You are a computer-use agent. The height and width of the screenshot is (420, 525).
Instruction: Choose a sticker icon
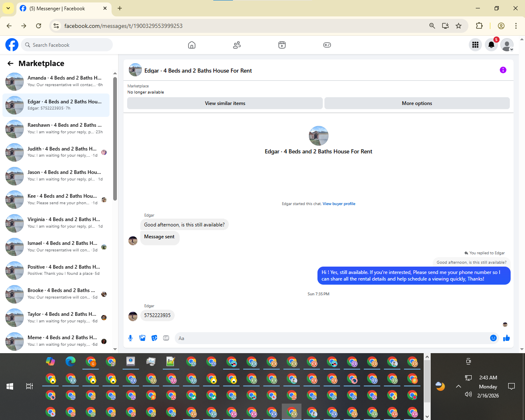(154, 338)
